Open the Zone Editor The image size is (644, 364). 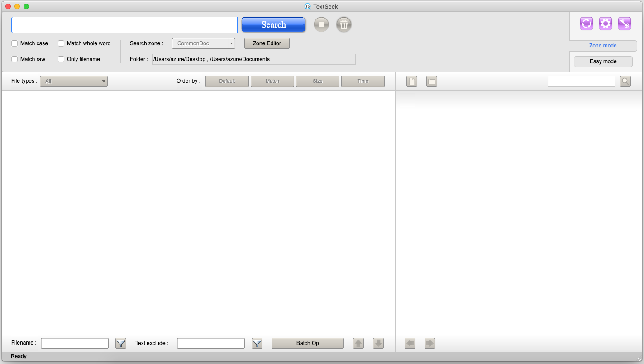coord(267,43)
